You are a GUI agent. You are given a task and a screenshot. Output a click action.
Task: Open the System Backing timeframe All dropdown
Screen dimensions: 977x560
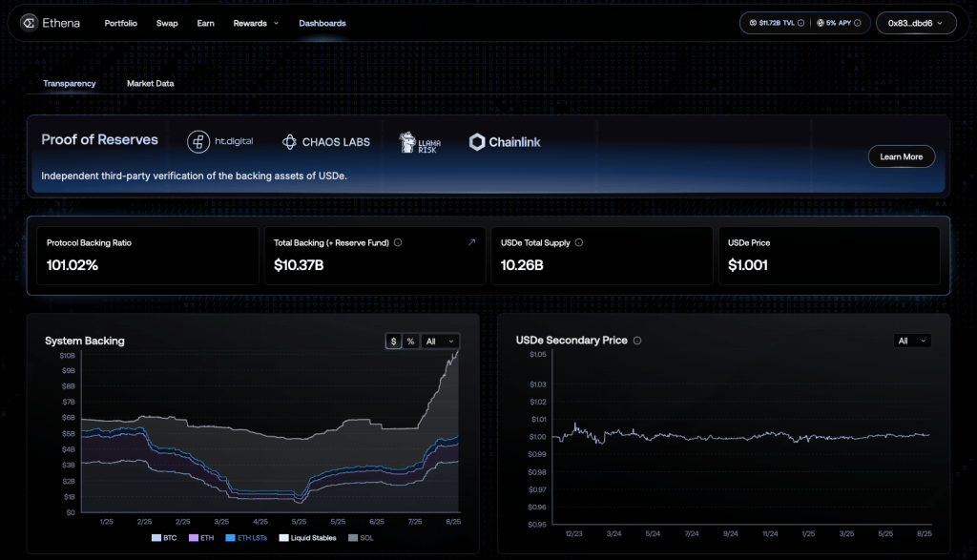(440, 341)
